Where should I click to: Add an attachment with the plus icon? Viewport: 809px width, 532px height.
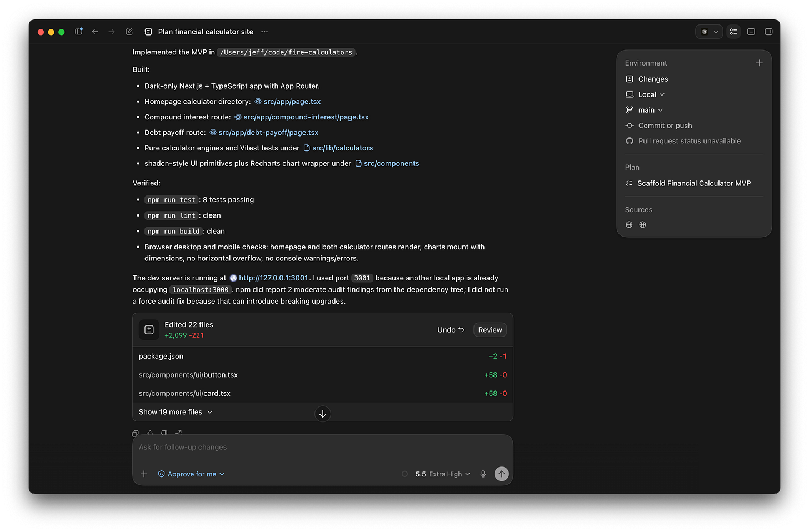144,474
